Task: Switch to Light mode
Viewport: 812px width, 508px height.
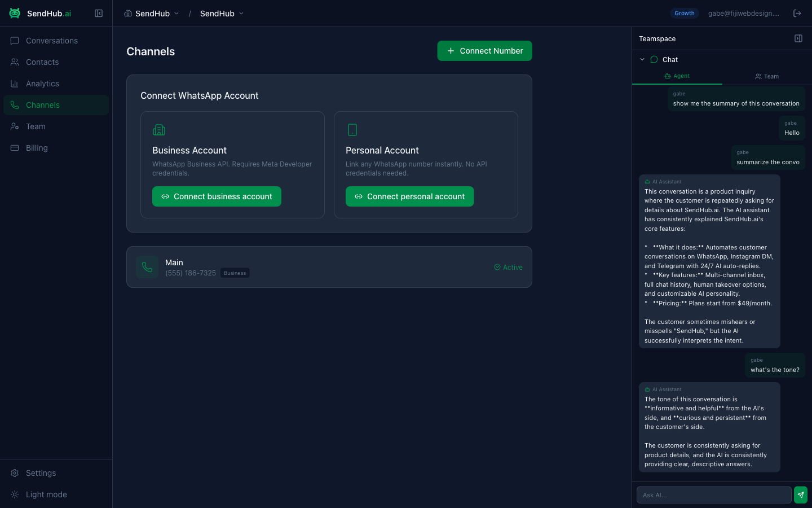Action: point(56,494)
